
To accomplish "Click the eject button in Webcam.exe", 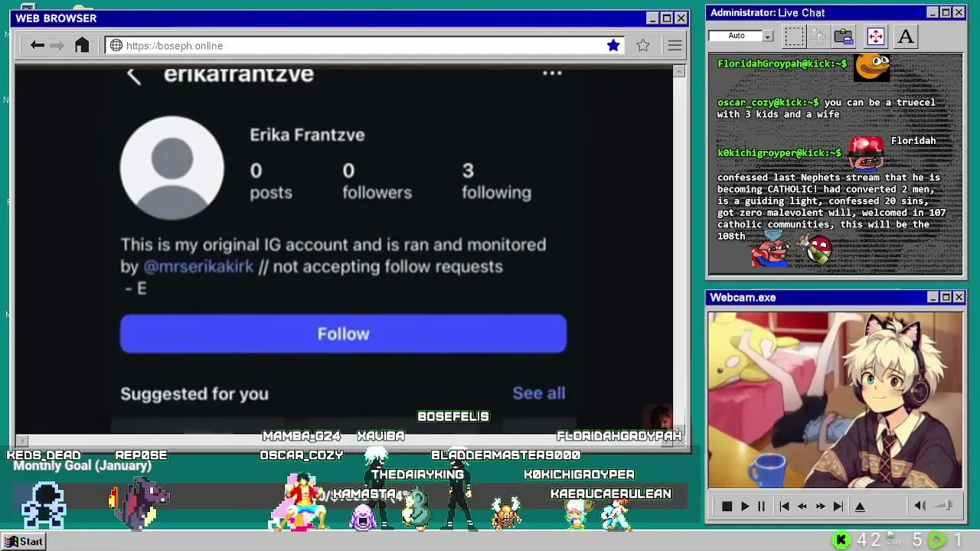I will point(860,506).
